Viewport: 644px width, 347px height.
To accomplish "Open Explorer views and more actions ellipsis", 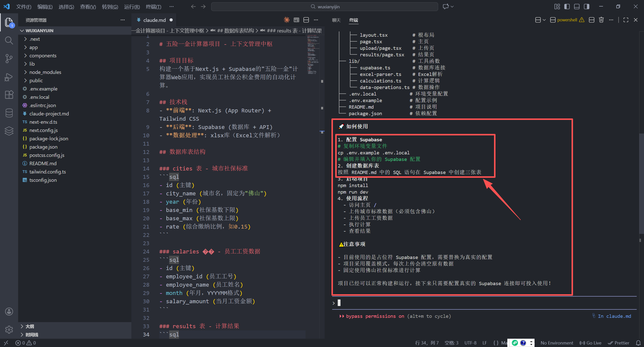I will pos(123,20).
